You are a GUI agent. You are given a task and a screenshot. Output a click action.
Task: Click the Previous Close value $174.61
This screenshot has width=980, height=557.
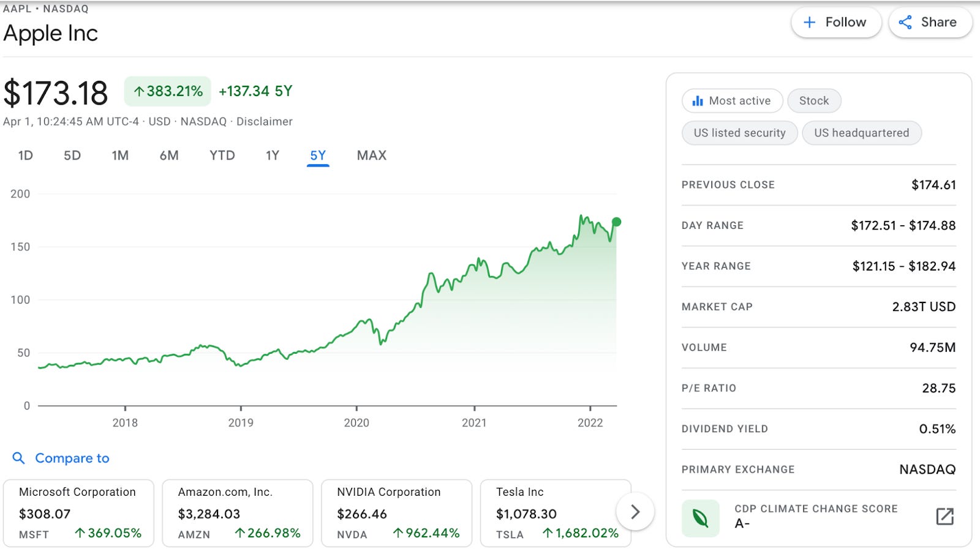933,185
